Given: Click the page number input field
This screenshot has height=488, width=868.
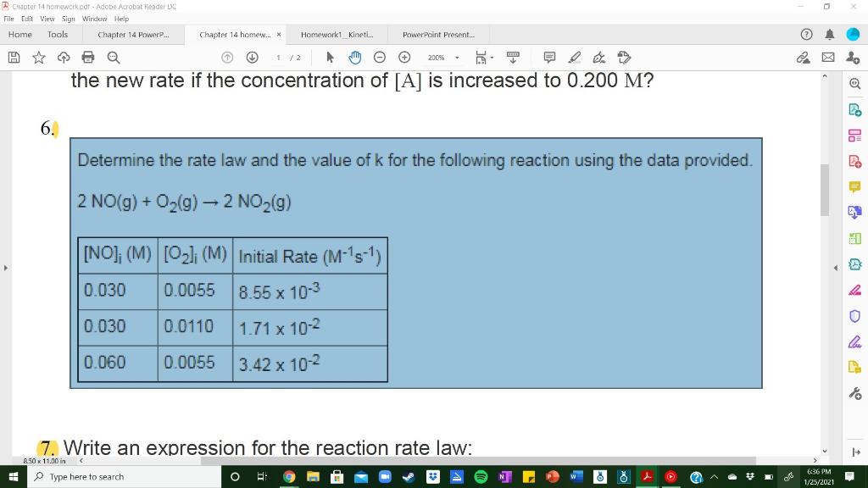Looking at the screenshot, I should pos(277,58).
